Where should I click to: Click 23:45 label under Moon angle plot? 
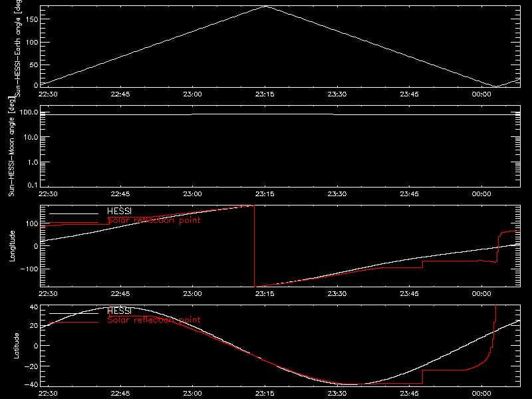point(409,194)
